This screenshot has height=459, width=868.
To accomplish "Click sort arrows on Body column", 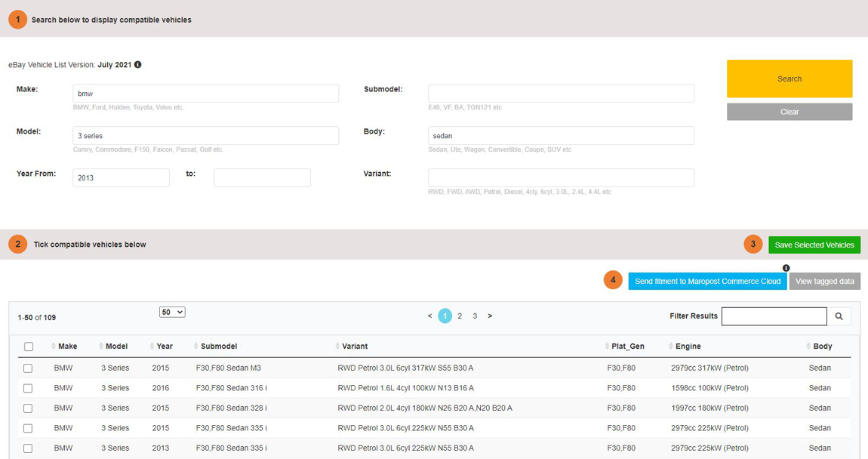I will [x=808, y=347].
